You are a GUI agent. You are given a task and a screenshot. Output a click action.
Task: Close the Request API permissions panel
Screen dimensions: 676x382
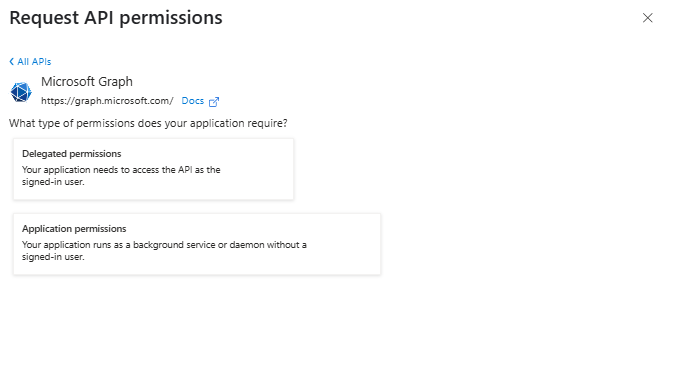pyautogui.click(x=647, y=18)
